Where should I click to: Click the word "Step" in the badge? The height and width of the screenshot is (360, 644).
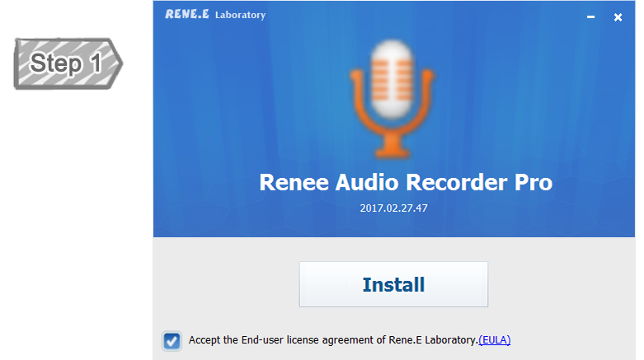(x=54, y=63)
